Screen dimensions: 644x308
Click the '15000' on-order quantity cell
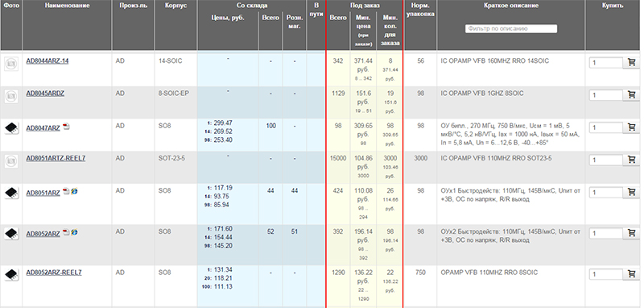point(338,158)
